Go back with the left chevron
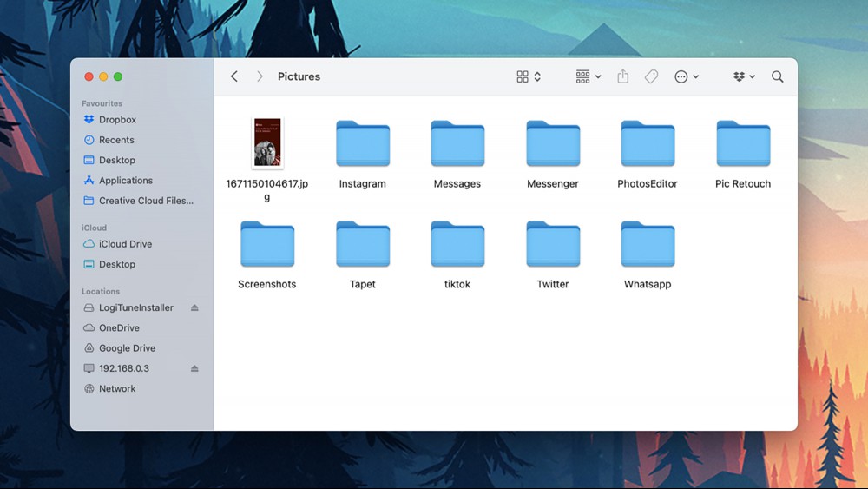Screen dimensions: 868x489 pos(234,76)
